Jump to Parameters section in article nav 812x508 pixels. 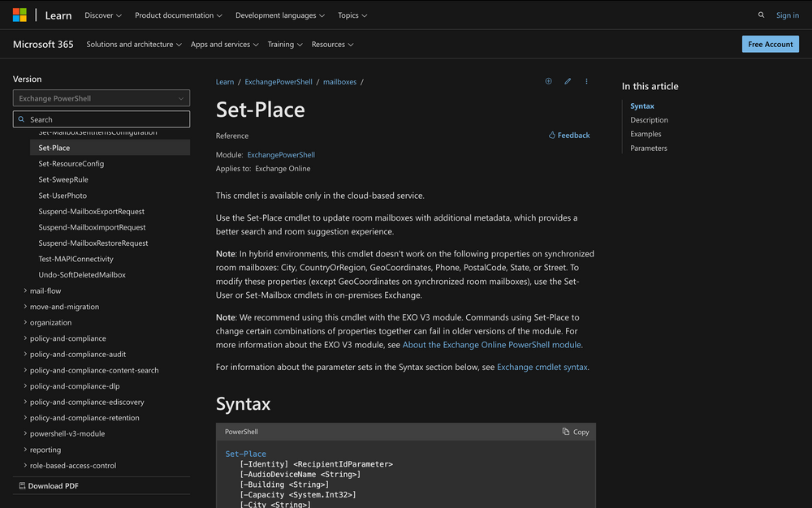[649, 148]
